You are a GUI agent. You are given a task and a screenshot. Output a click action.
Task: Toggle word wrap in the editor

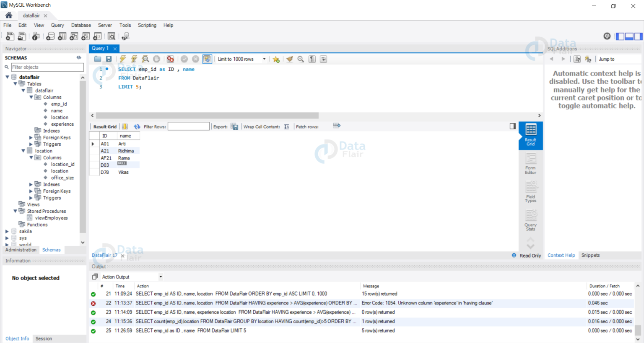(323, 59)
